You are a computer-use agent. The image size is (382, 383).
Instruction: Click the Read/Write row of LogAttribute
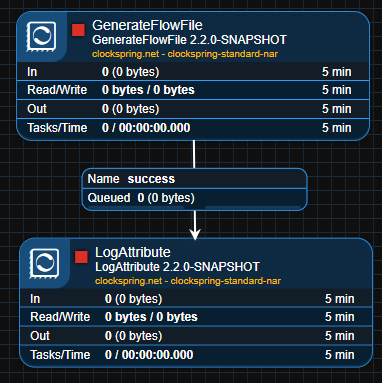196,317
